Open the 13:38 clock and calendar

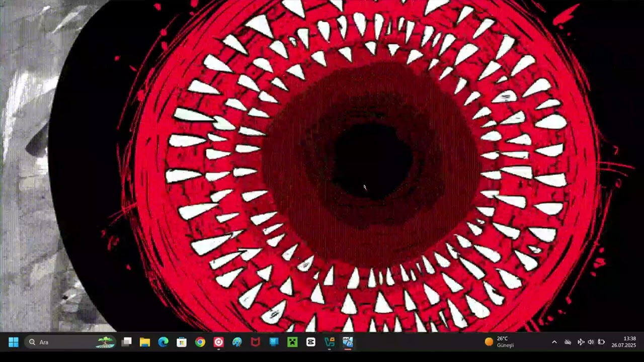click(624, 342)
